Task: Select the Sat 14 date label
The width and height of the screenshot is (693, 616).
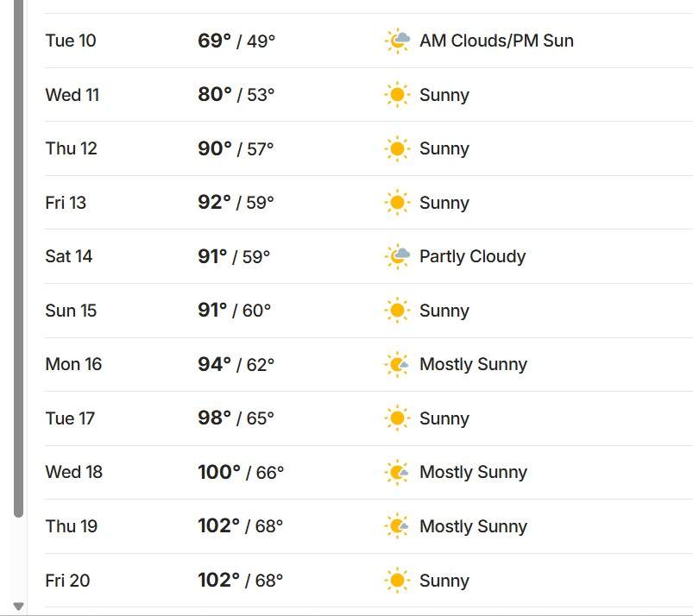Action: [x=68, y=256]
